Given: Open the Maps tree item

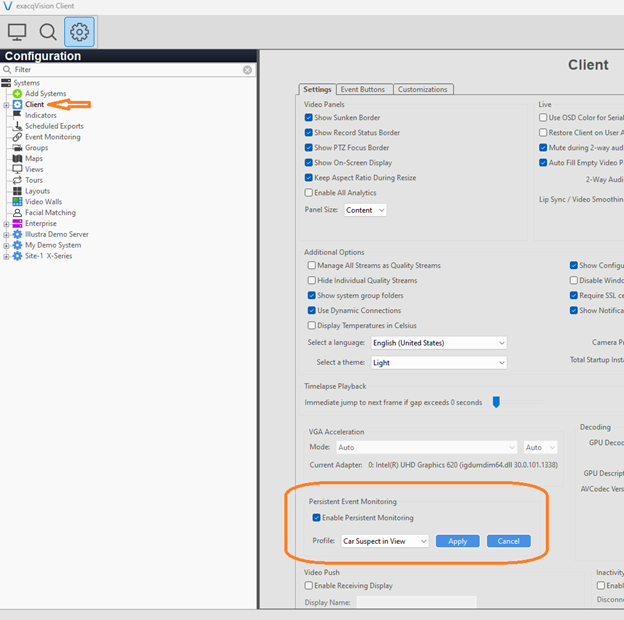Looking at the screenshot, I should click(x=34, y=158).
